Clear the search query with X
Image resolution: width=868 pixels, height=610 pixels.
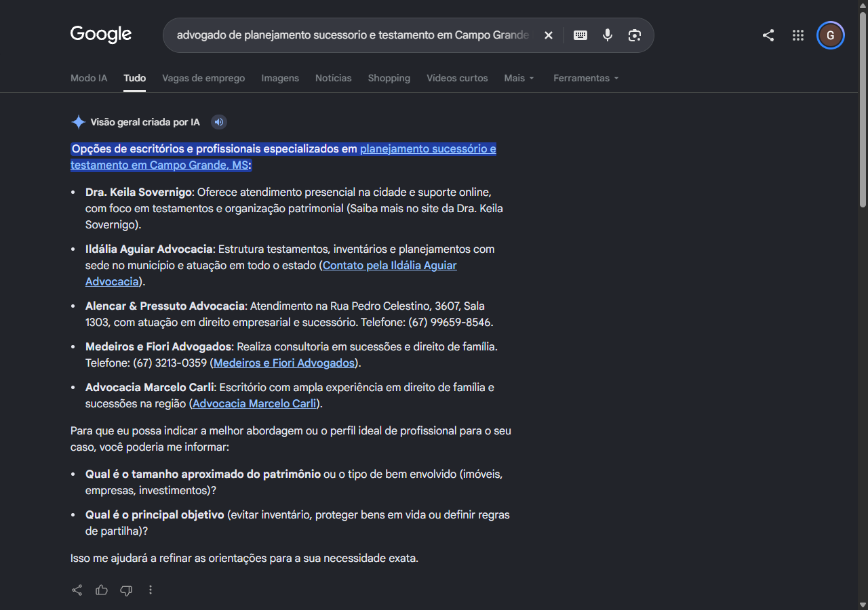click(549, 35)
